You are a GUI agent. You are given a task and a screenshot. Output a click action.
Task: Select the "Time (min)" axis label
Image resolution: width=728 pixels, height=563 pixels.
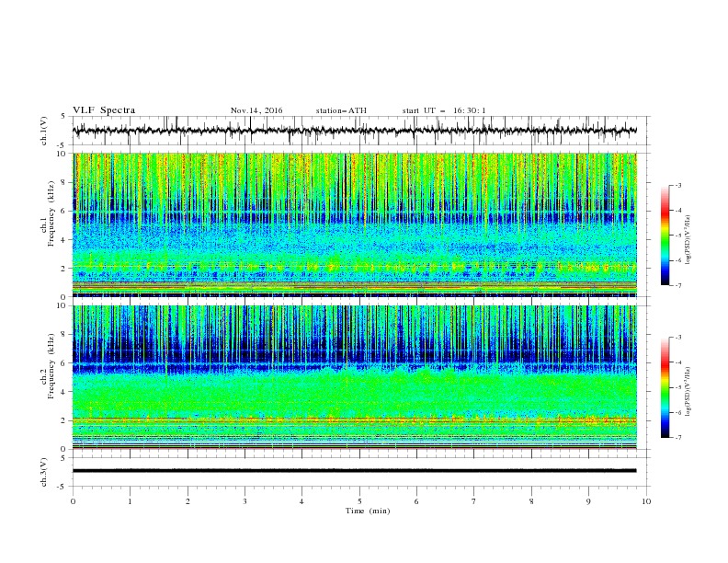click(x=368, y=511)
